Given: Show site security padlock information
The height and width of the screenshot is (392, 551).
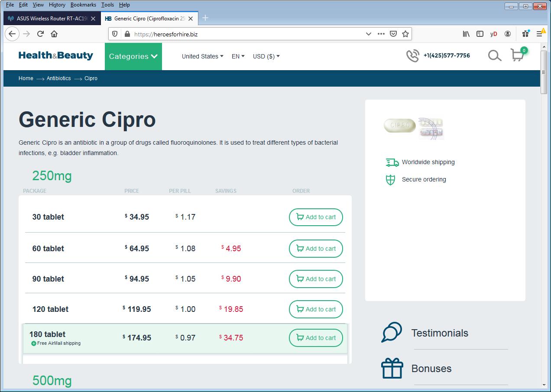Looking at the screenshot, I should 127,34.
